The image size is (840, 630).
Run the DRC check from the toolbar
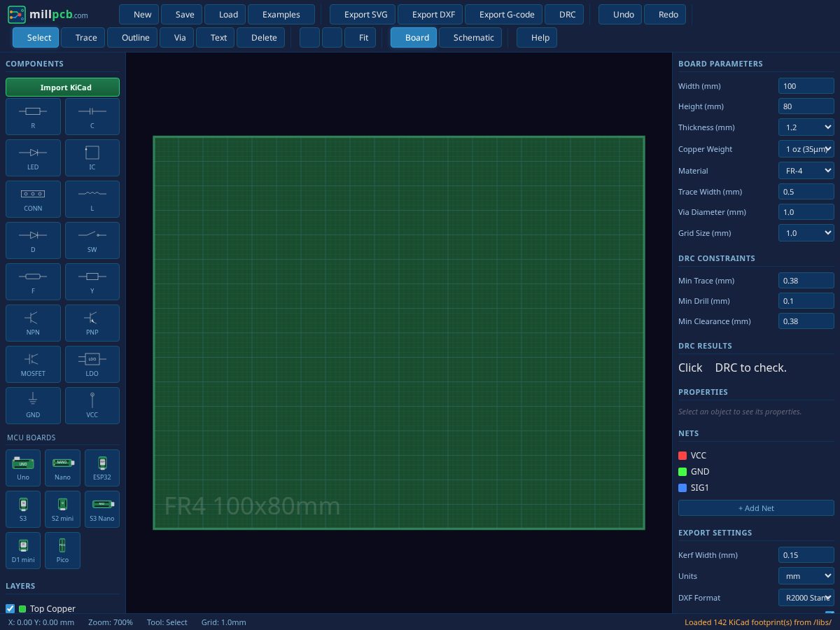point(564,15)
